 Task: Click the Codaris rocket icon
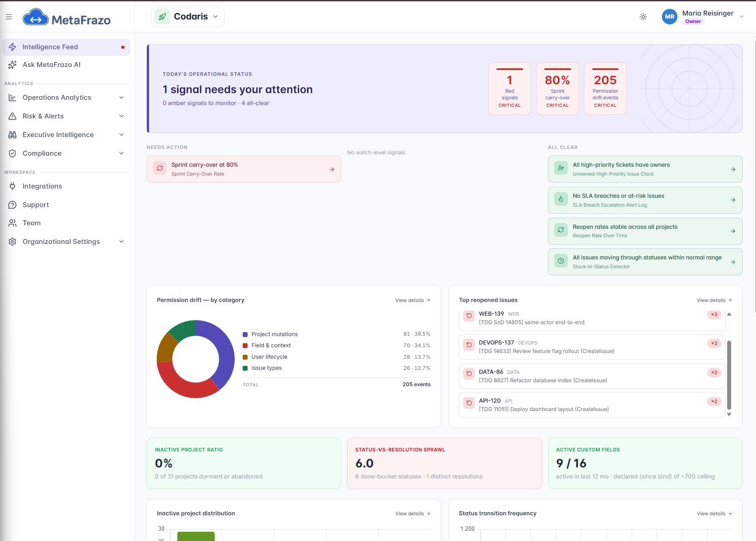[x=162, y=17]
